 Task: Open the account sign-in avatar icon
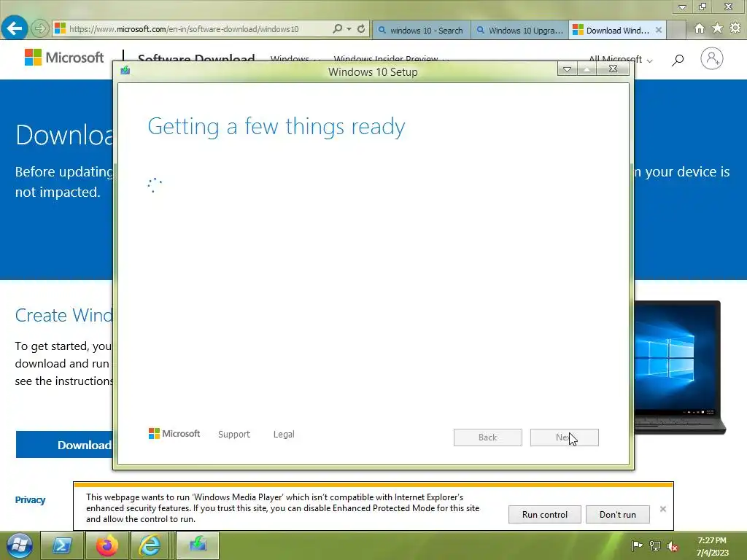click(712, 58)
